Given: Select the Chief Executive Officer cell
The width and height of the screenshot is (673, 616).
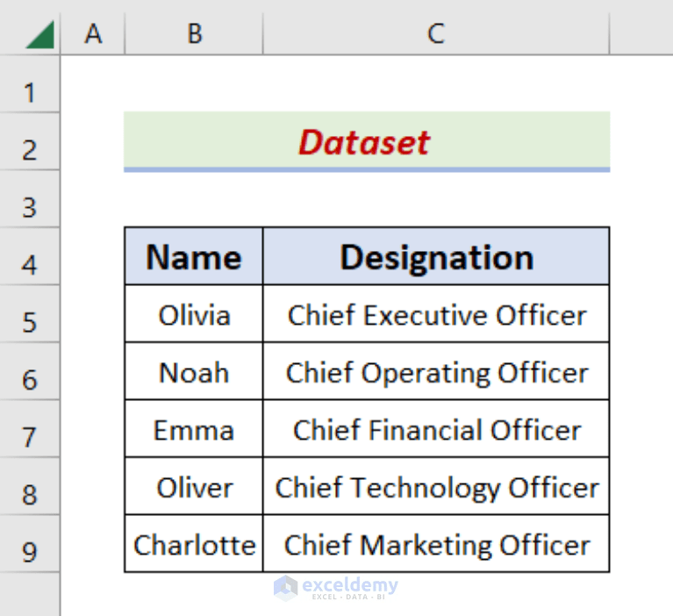Looking at the screenshot, I should [x=436, y=314].
